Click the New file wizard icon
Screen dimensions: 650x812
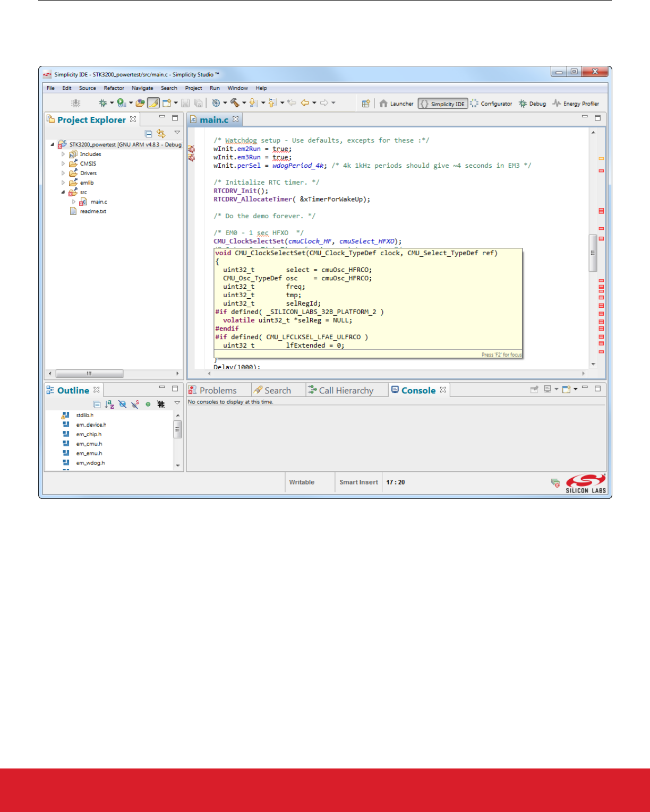167,103
